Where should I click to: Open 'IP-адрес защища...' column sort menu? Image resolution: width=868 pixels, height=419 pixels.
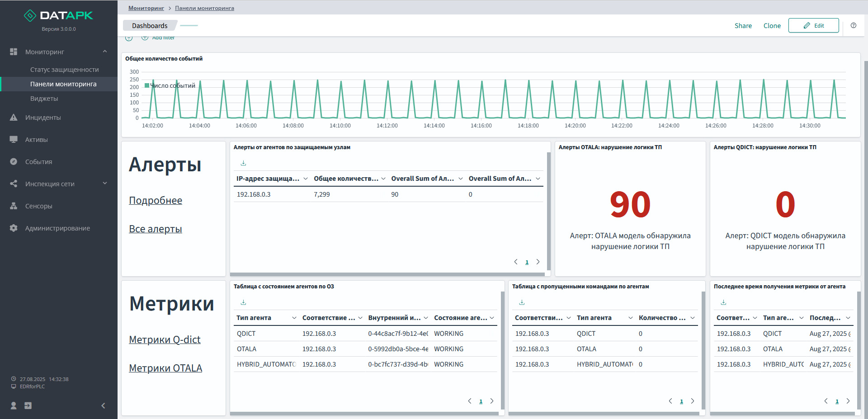click(305, 179)
